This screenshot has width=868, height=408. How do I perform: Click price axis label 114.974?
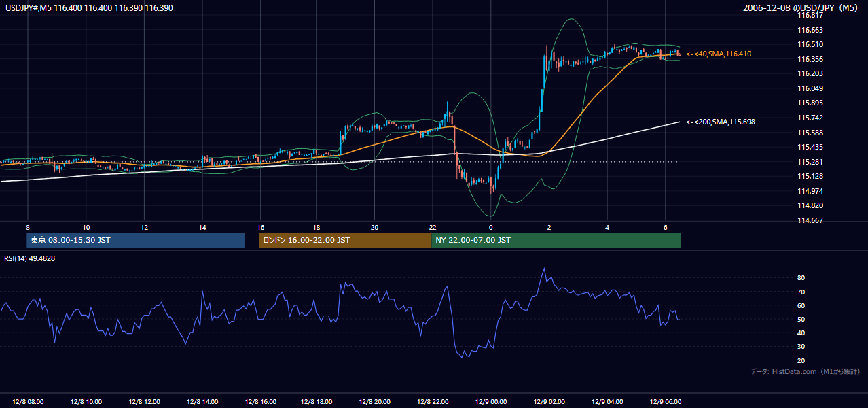810,191
